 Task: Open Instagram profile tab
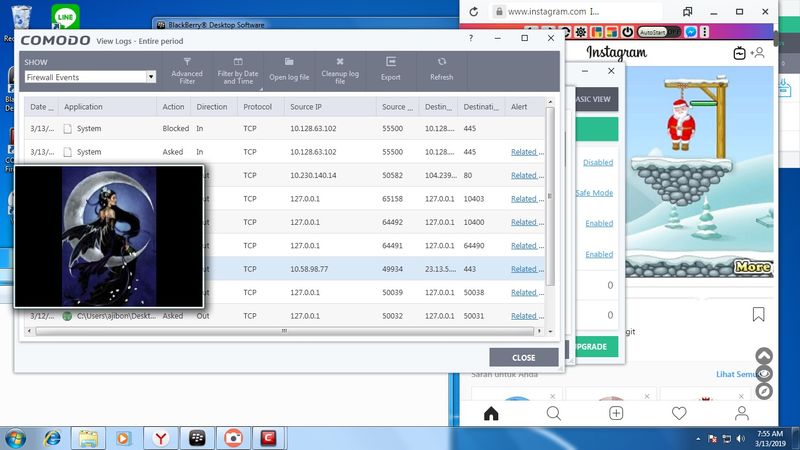[x=742, y=413]
